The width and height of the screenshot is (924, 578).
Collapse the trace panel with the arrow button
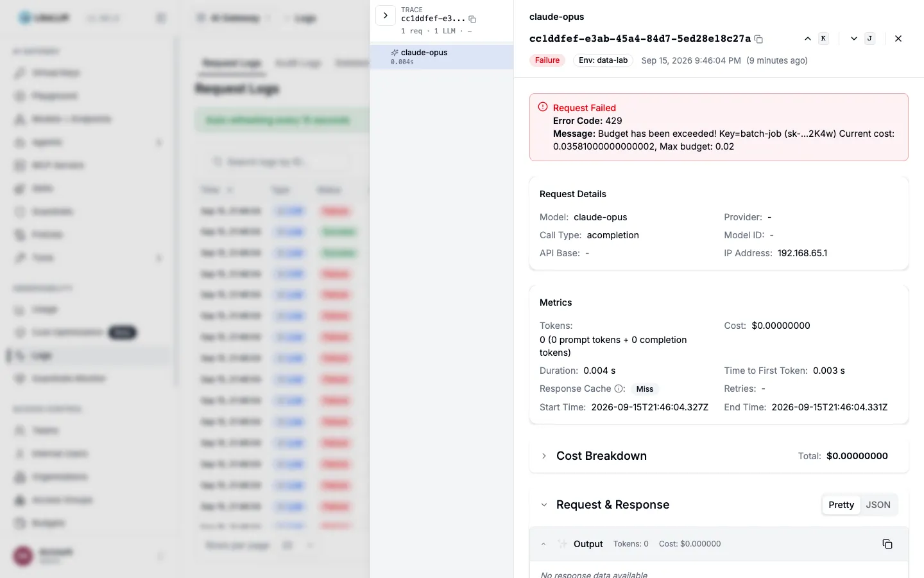click(386, 15)
